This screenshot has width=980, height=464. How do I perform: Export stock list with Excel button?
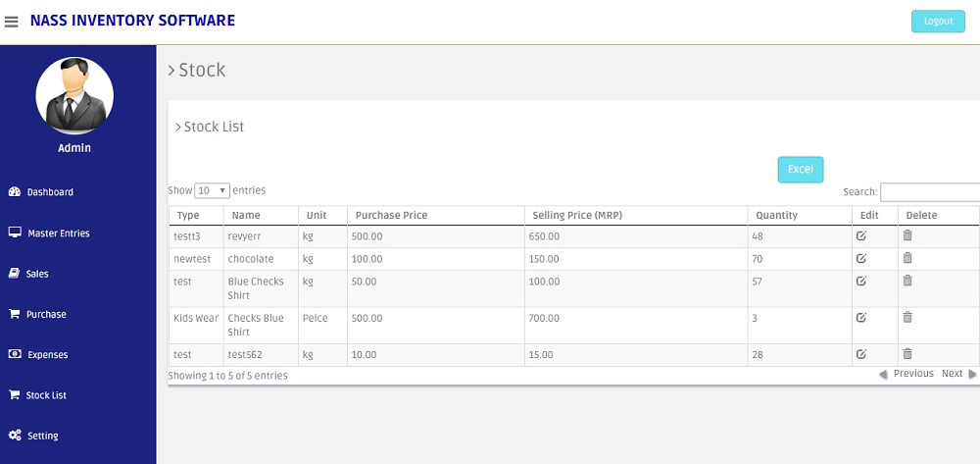pos(800,169)
